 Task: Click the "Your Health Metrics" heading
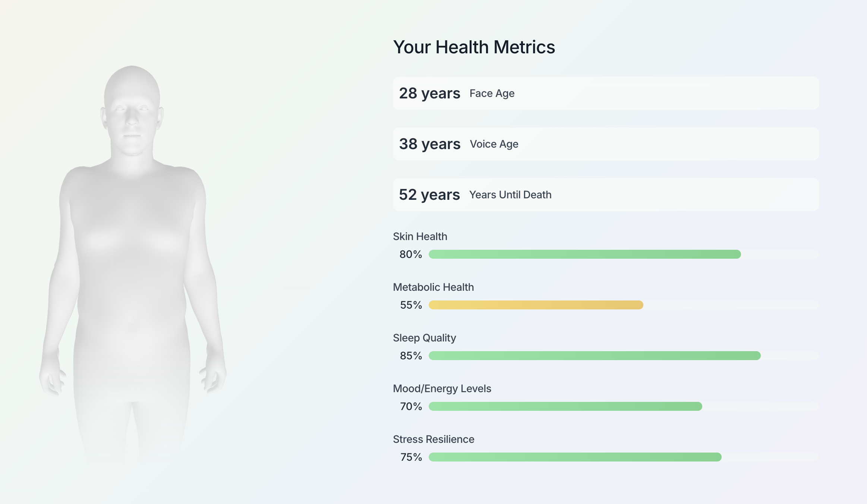pos(474,47)
